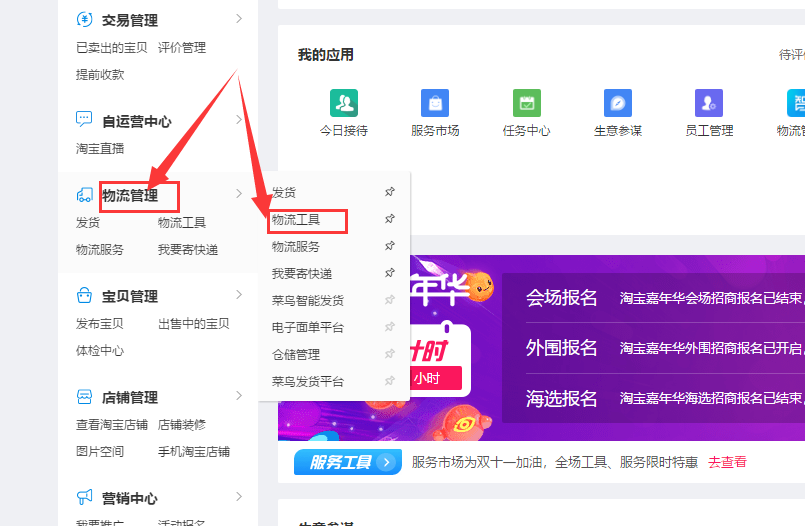Select 菜鸟智能发货 in the flyout submenu
This screenshot has width=805, height=526.
click(308, 301)
